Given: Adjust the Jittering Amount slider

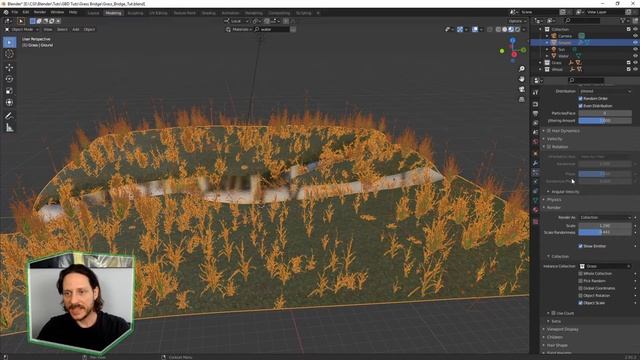Looking at the screenshot, I should [605, 121].
